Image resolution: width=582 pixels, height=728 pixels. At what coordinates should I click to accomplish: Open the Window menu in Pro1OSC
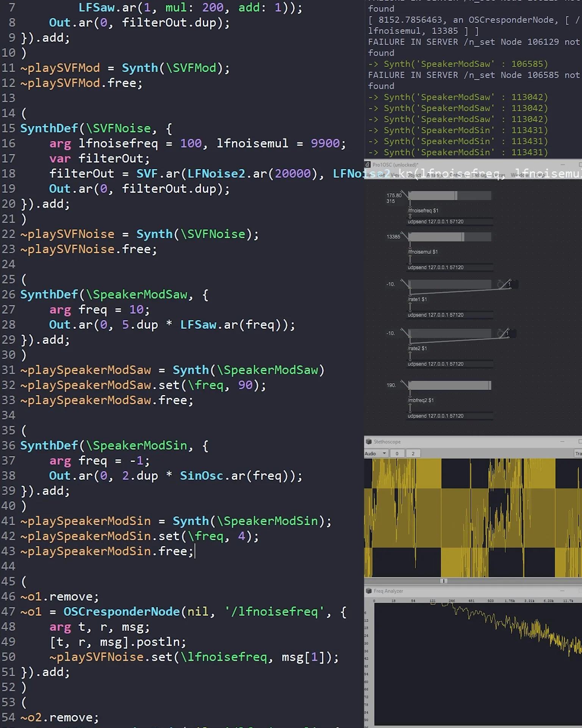point(519,175)
